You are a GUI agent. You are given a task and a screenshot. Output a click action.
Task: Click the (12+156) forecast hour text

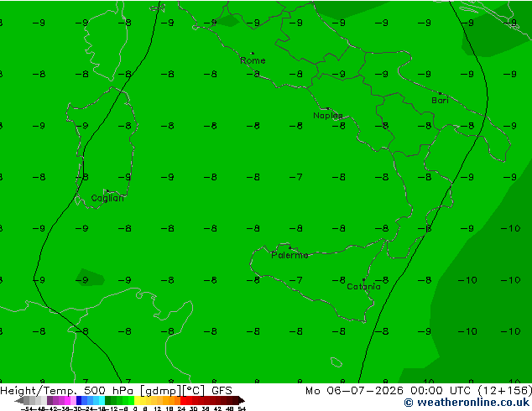pos(505,391)
